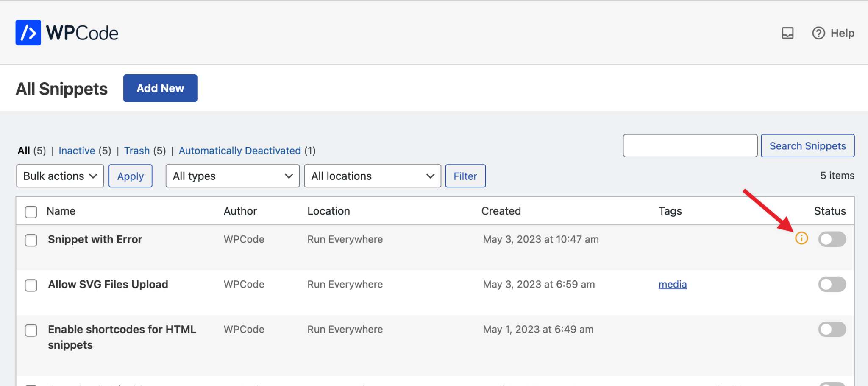Tick the Allow SVG Files Upload checkbox
868x386 pixels.
[31, 285]
